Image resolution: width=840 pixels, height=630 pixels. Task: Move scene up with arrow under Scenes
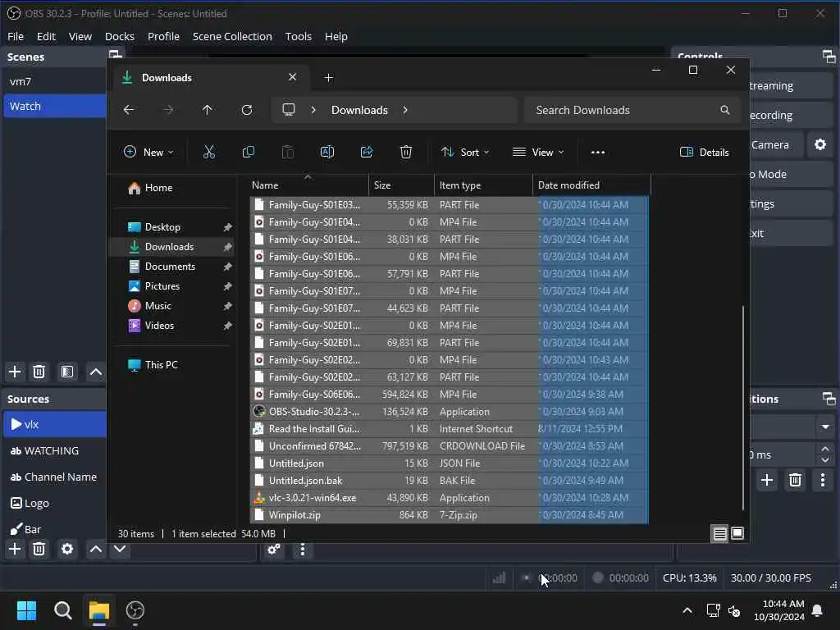[x=95, y=372]
